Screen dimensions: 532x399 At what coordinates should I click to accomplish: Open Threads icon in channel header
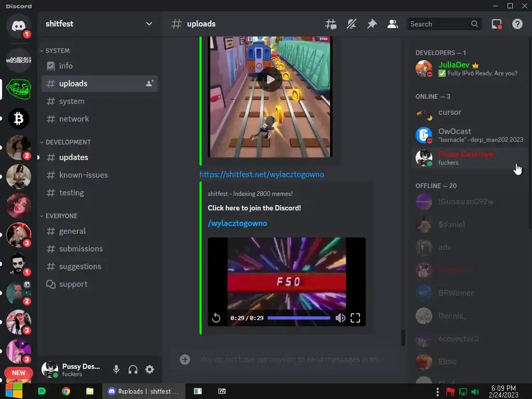click(x=330, y=24)
